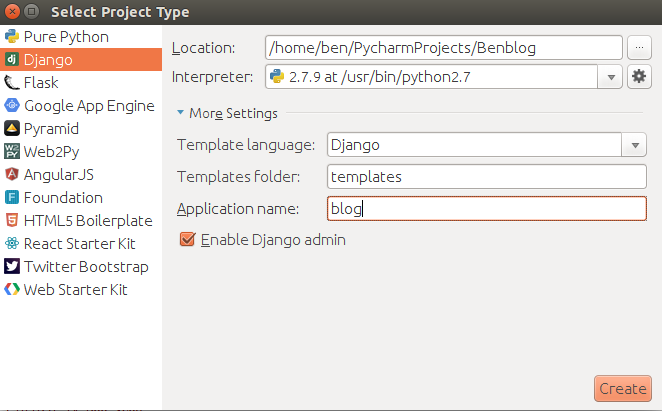Image resolution: width=662 pixels, height=411 pixels.
Task: Choose Twitter Bootstrap project type
Action: pyautogui.click(x=81, y=266)
